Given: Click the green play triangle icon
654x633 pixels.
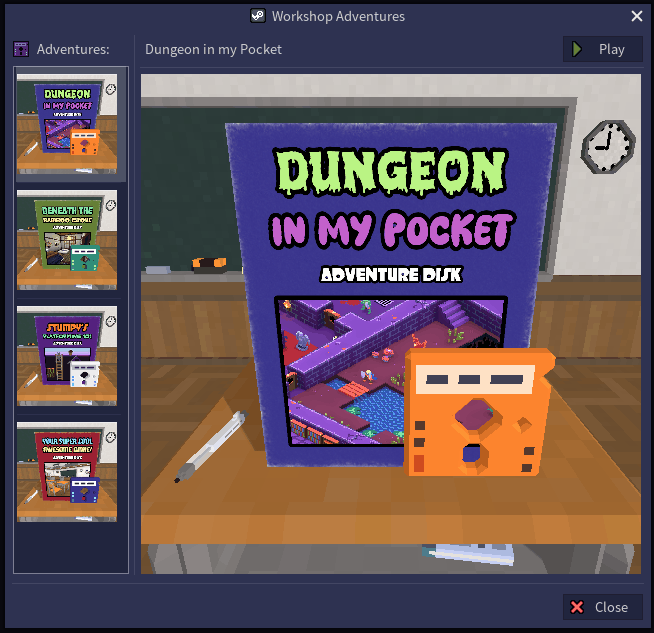Looking at the screenshot, I should coord(577,49).
